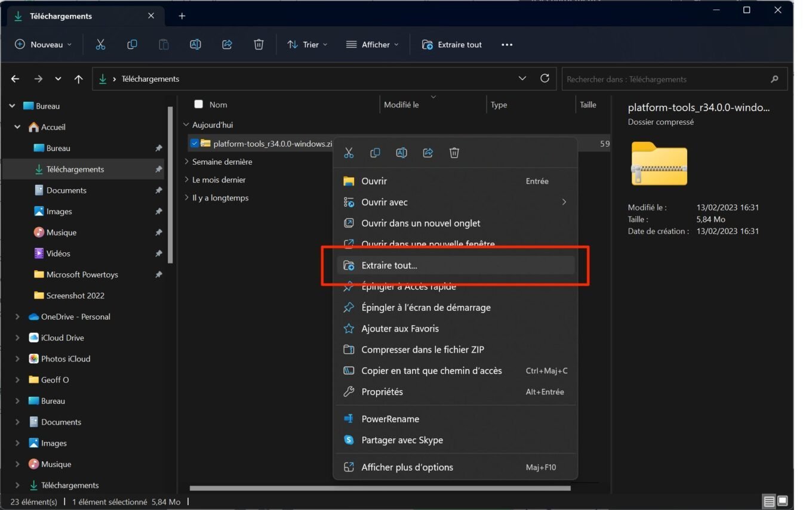
Task: Open the Nouveau dropdown
Action: pos(43,45)
